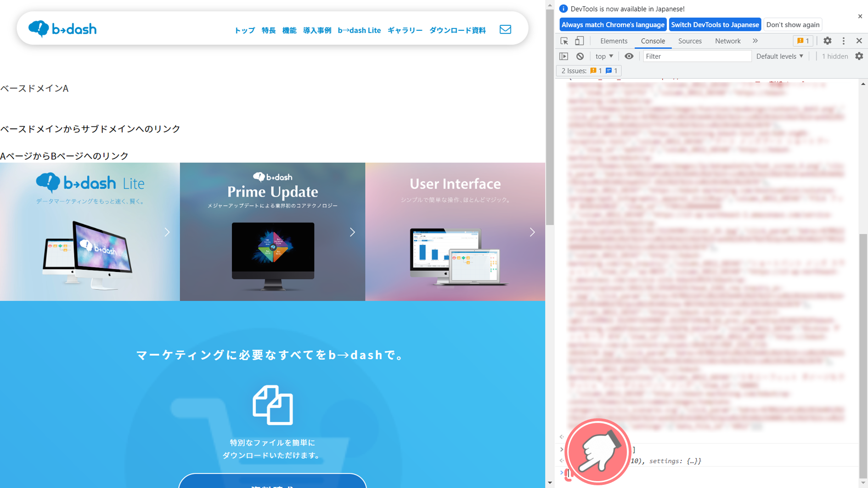The width and height of the screenshot is (868, 488).
Task: Click the page vertical scrollbar thumb
Action: coord(550,117)
